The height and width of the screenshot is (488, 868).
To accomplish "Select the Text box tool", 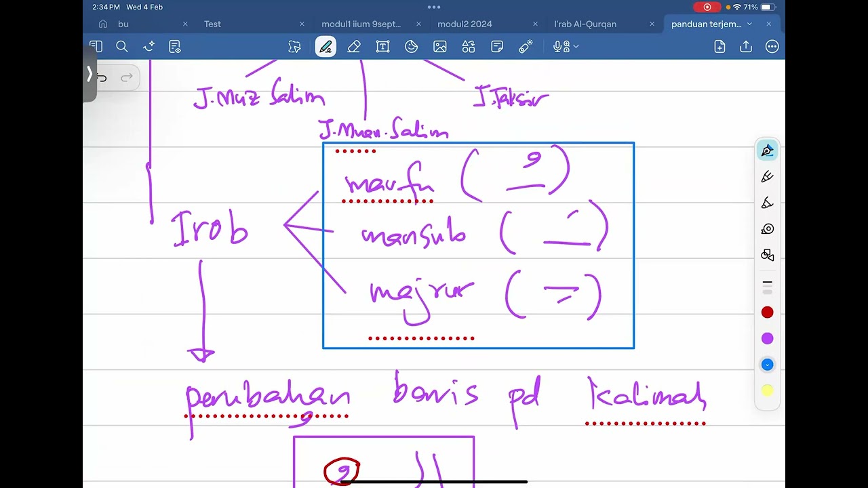I will (382, 47).
